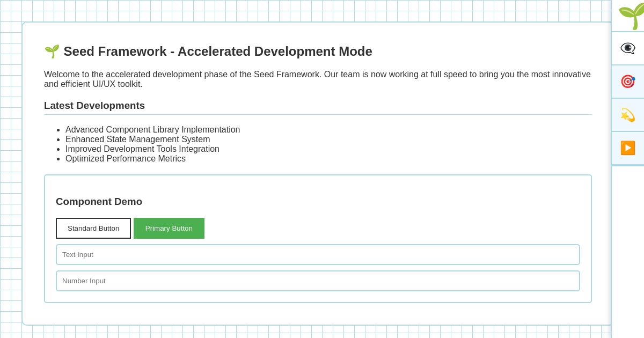
Task: Click the eye icon in the right sidebar
Action: [628, 48]
